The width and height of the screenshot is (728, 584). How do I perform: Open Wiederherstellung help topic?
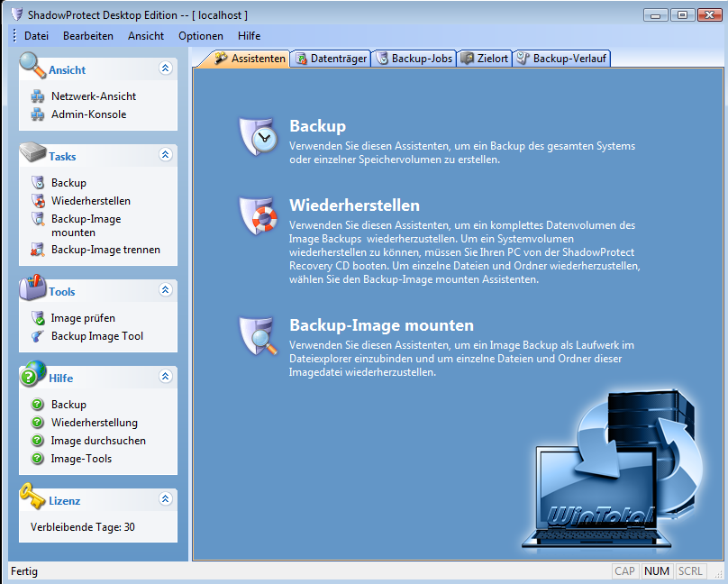coord(95,423)
